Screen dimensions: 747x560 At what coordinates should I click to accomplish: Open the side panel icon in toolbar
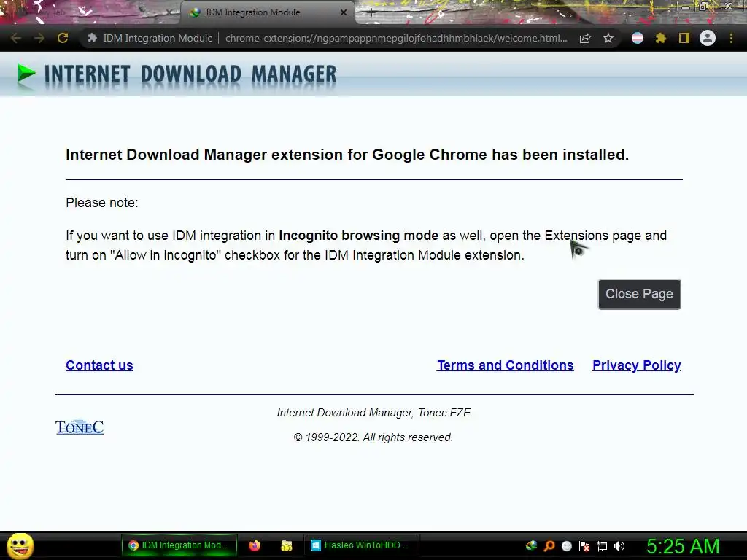point(684,38)
